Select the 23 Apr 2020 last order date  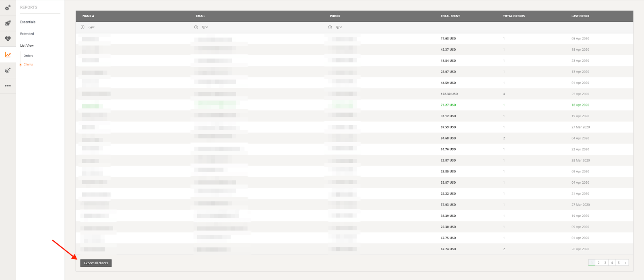pos(580,61)
